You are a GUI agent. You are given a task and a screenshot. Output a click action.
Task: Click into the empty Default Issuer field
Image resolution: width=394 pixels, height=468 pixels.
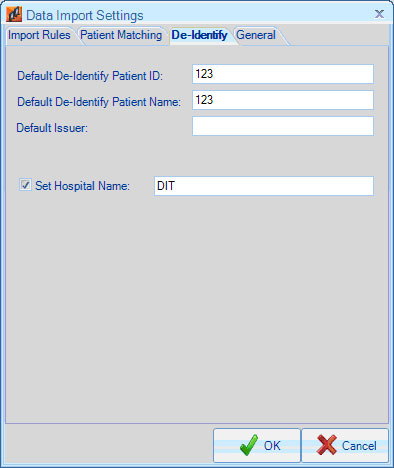pos(283,126)
